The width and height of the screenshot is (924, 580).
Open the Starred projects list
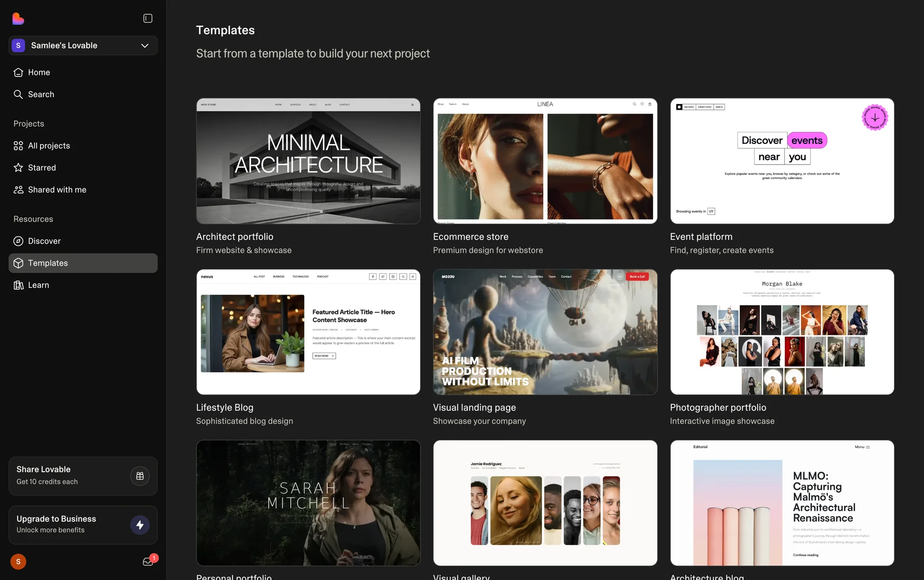pyautogui.click(x=41, y=168)
